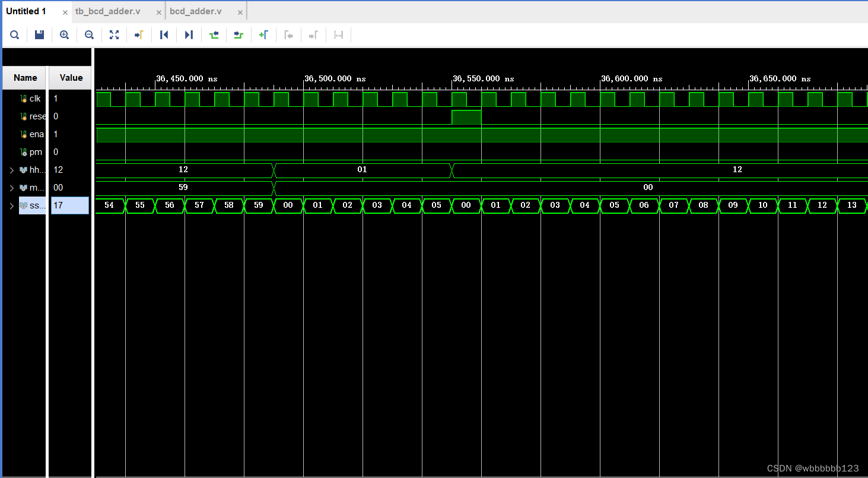Jump to the previous transition
Viewport: 868px width, 478px height.
(214, 35)
